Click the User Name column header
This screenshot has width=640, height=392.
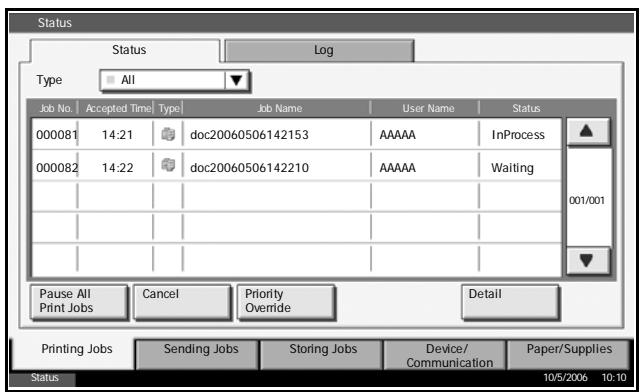pos(428,108)
